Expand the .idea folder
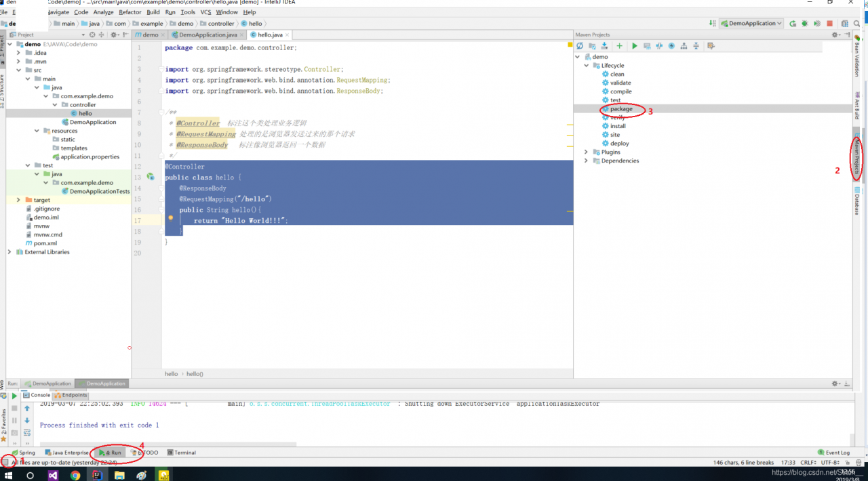868x481 pixels. [x=18, y=53]
